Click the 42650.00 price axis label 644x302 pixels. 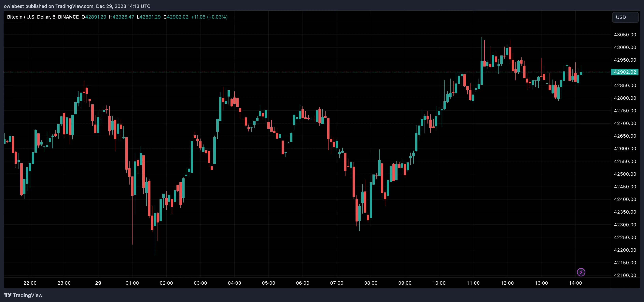pos(625,136)
